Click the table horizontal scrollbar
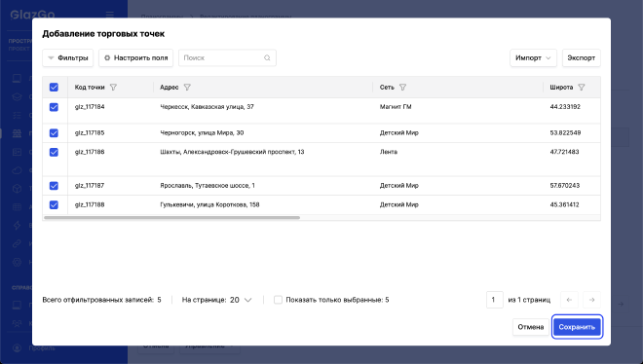The image size is (643, 364). [x=171, y=218]
